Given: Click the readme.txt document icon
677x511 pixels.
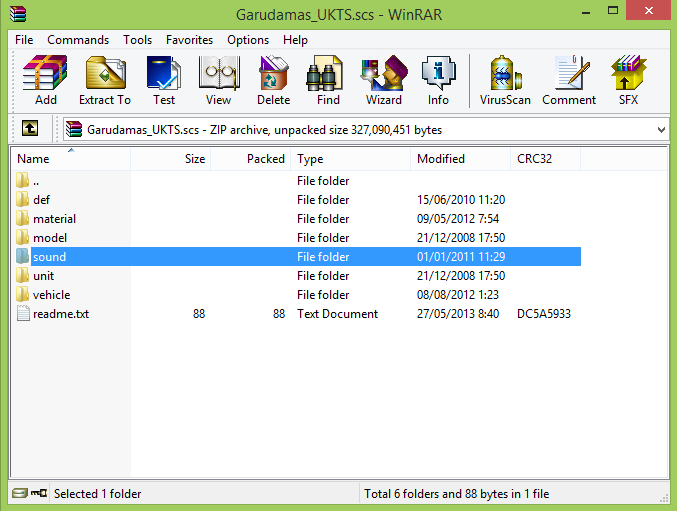Looking at the screenshot, I should pos(23,313).
